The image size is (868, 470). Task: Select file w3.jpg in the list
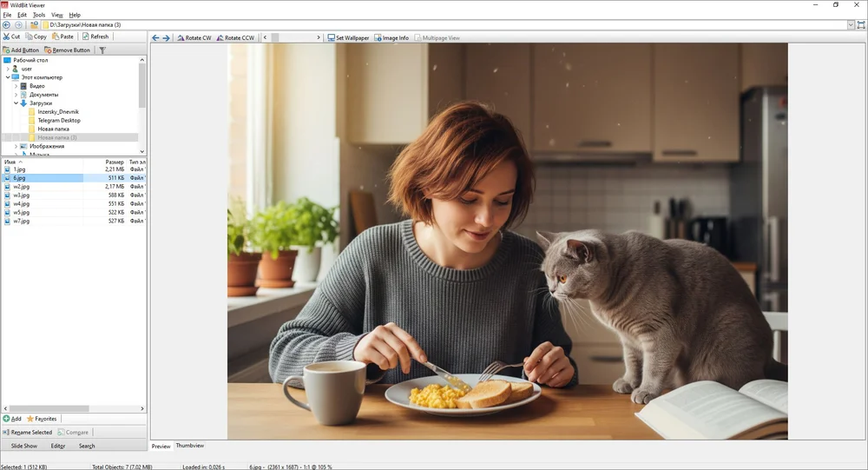click(21, 195)
